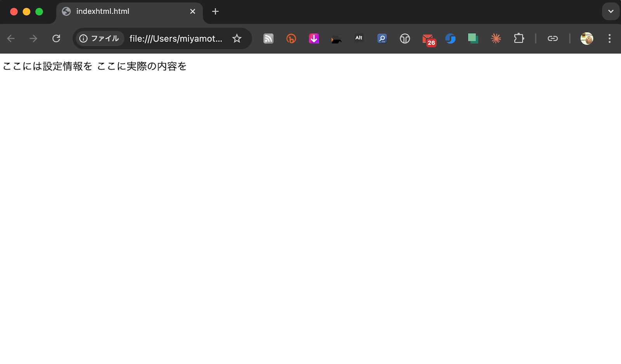Open the blue search extension icon

382,38
